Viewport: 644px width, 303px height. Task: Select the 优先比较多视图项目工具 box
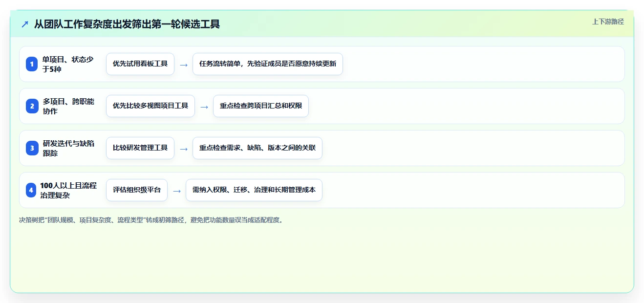(150, 106)
